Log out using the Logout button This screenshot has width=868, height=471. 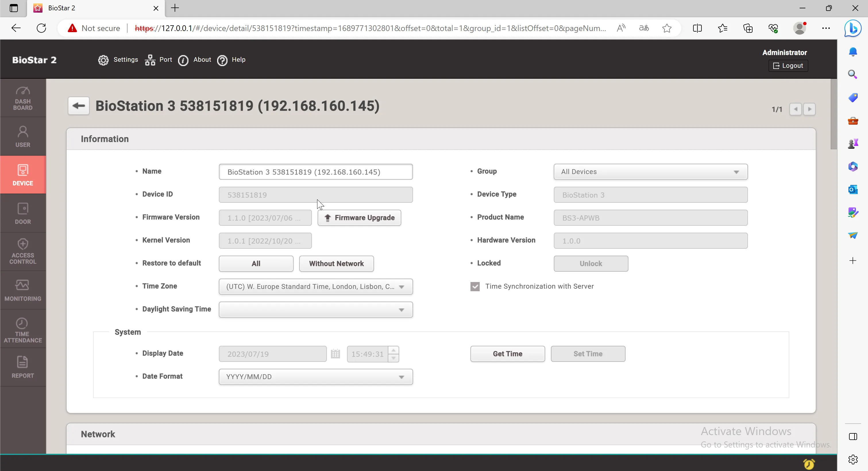[788, 66]
